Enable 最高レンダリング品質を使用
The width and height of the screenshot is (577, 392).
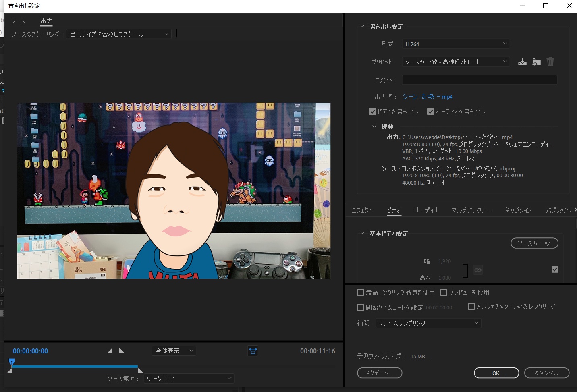tap(361, 292)
